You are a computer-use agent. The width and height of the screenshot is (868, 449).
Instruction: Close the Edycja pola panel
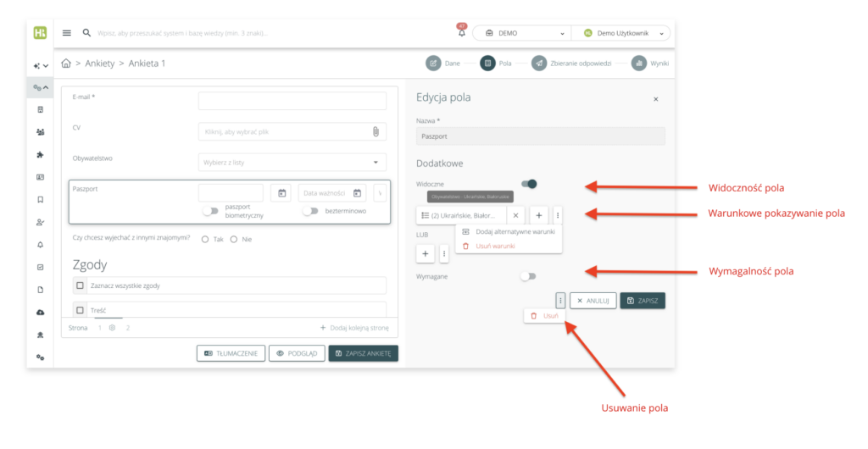(x=655, y=99)
